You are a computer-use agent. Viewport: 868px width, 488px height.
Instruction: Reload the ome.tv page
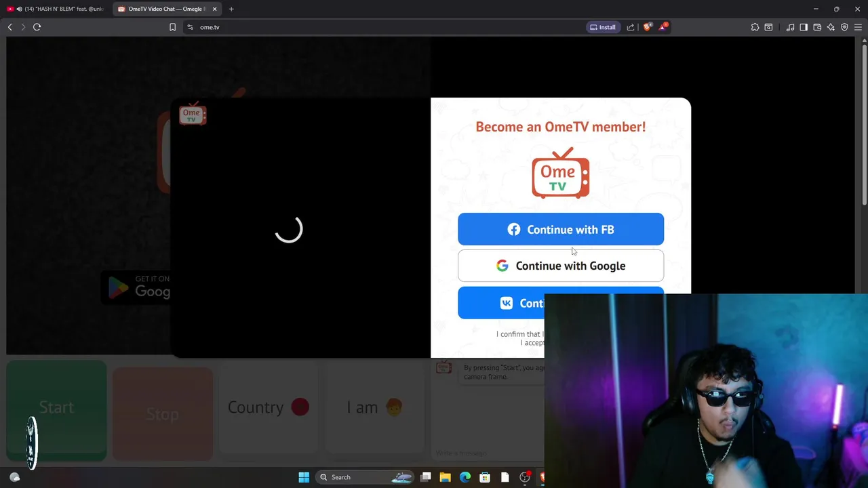point(37,27)
